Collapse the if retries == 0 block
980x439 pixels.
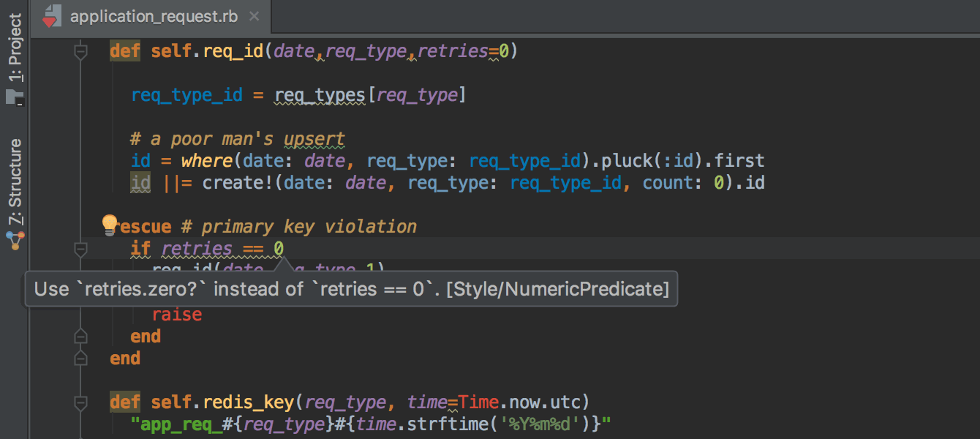pyautogui.click(x=81, y=249)
